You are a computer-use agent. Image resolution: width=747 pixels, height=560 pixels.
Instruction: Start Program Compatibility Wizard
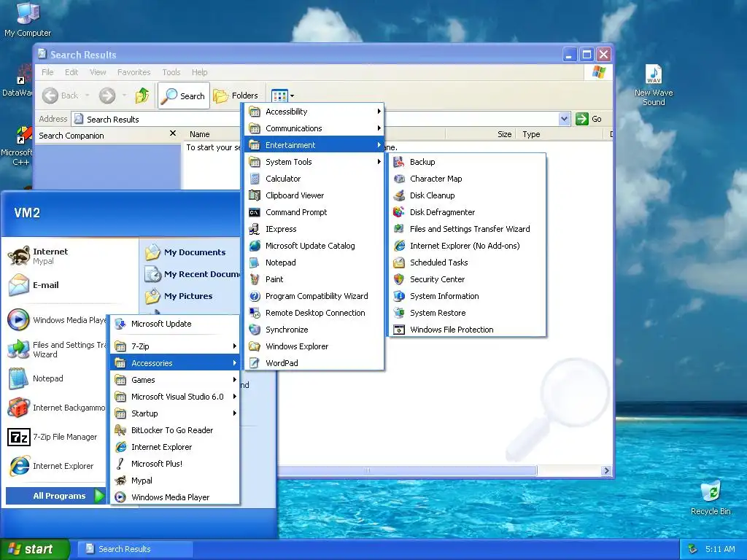314,296
